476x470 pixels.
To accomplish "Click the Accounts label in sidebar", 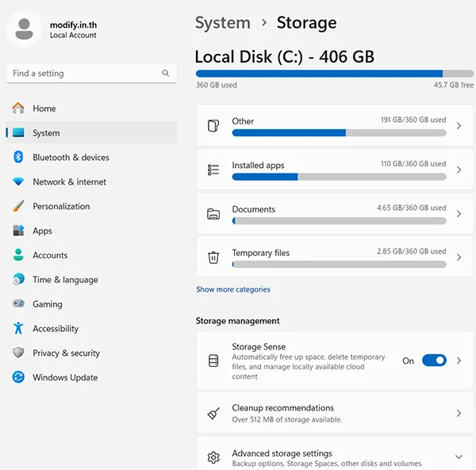I will tap(50, 255).
